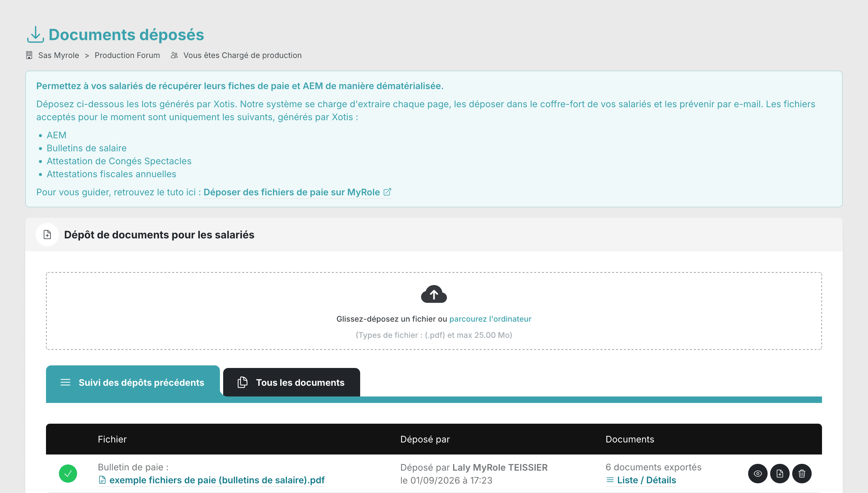Click '(Types de fichier : (.pdf) et max 25.00 Mo)' hint
Image resolution: width=868 pixels, height=493 pixels.
point(434,335)
